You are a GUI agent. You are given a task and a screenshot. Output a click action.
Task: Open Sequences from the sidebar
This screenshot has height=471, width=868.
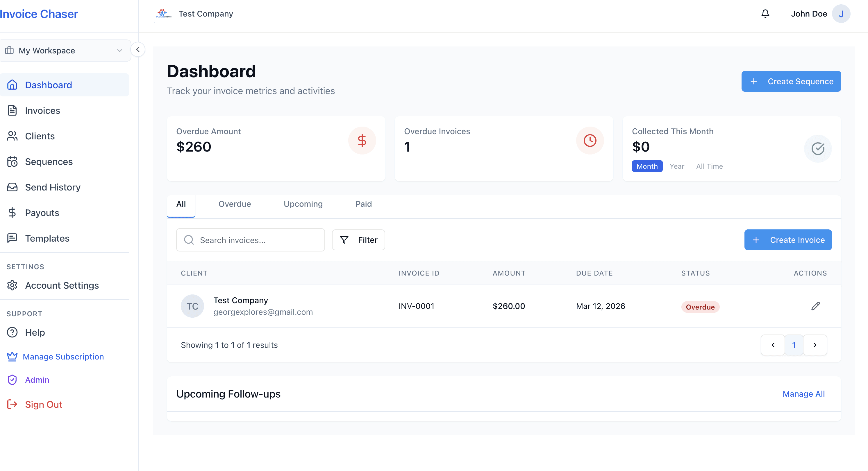[x=49, y=162]
